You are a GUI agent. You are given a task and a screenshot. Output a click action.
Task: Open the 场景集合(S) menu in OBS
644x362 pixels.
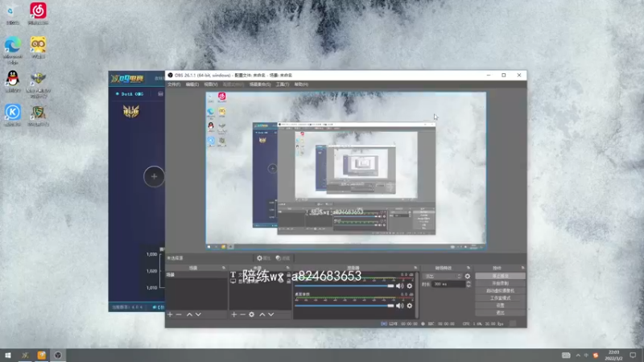coord(260,84)
